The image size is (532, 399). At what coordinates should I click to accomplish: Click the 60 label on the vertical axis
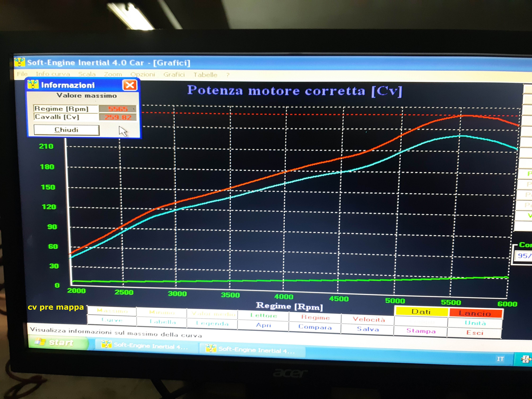click(53, 246)
